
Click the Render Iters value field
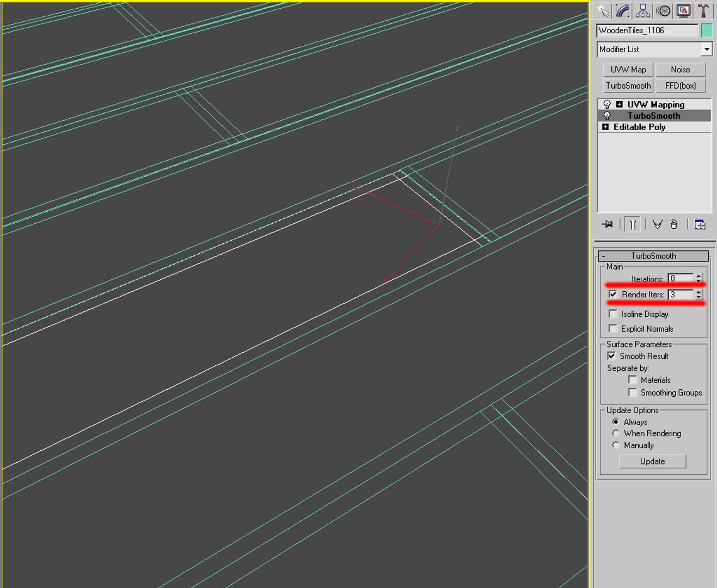coord(681,295)
